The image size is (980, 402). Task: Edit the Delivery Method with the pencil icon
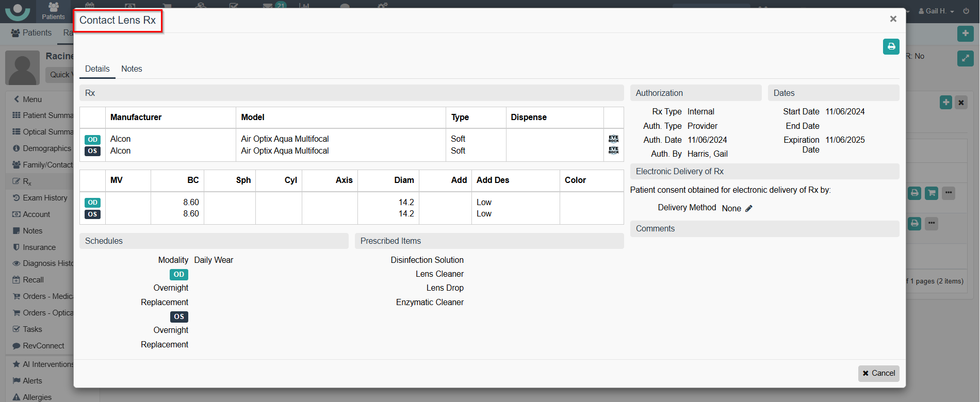(x=749, y=208)
